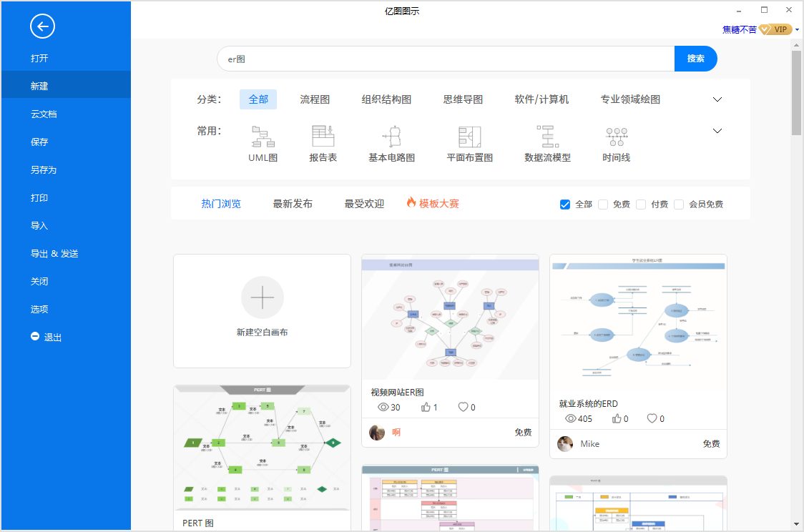804x532 pixels.
Task: Select the 基本电路图 template icon
Action: [391, 140]
